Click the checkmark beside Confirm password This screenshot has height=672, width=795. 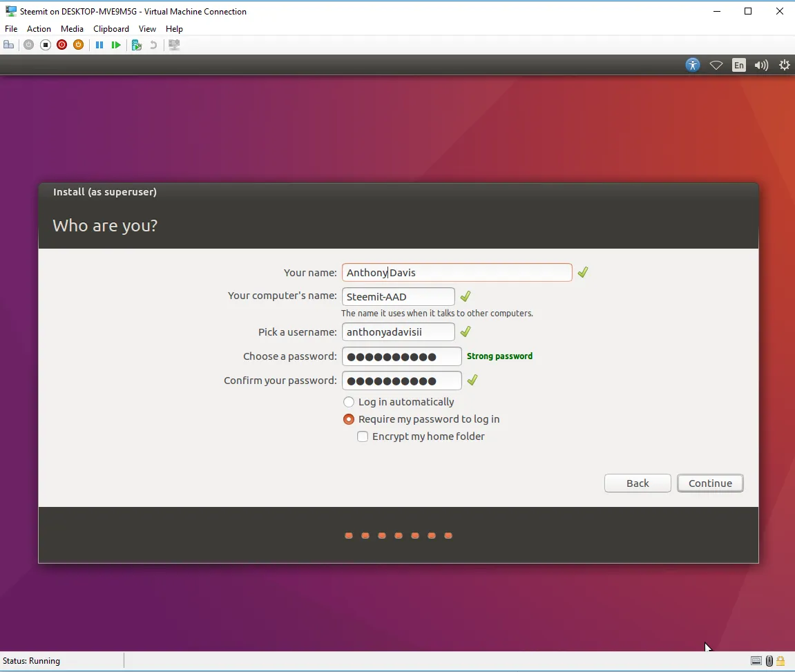pyautogui.click(x=472, y=380)
